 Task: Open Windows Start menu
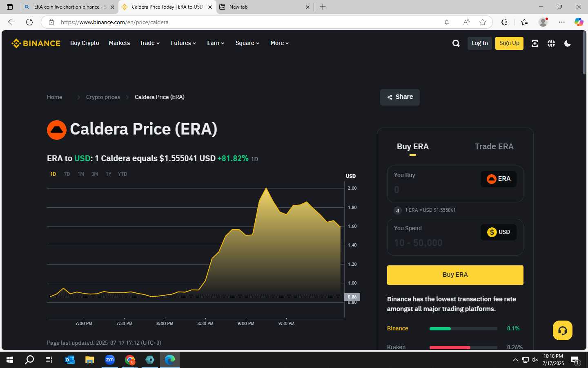coord(10,360)
